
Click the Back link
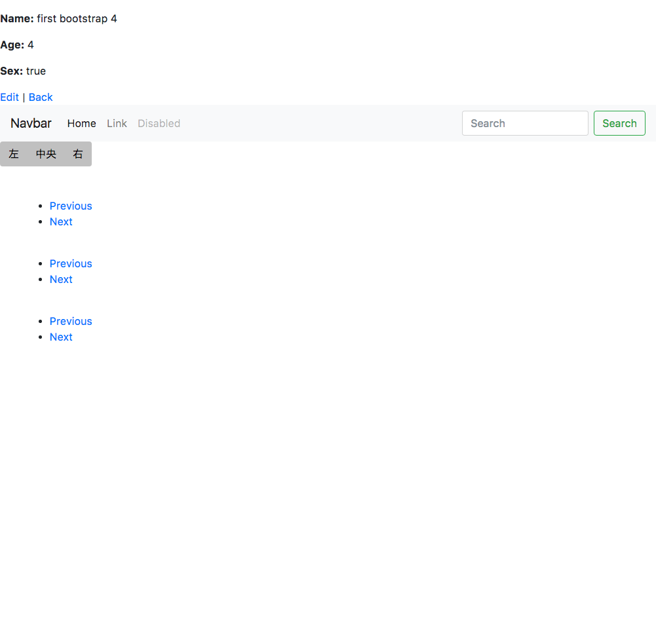[x=41, y=97]
